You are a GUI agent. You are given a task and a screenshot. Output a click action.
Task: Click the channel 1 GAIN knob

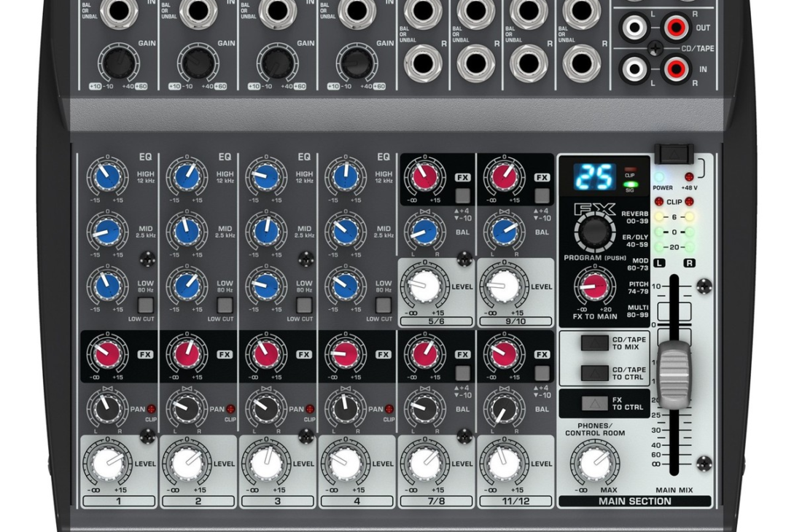119,64
